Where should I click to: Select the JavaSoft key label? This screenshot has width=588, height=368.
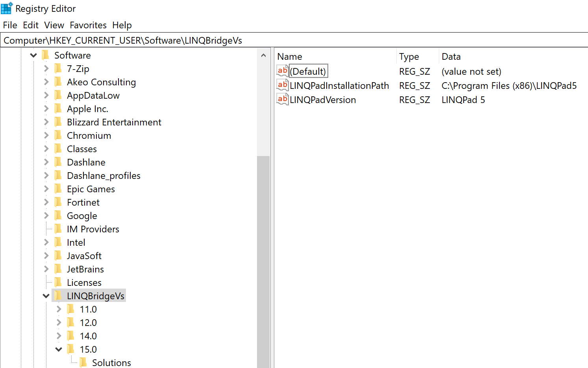click(x=84, y=256)
